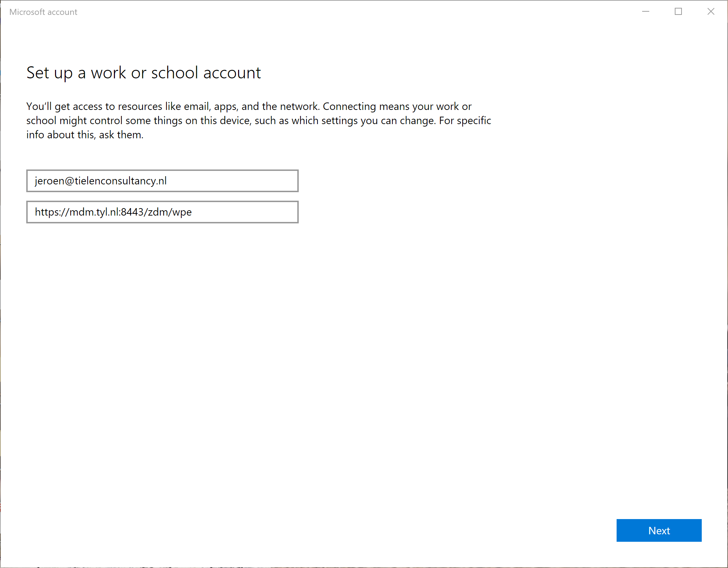Close the Microsoft account dialog
This screenshot has height=568, width=728.
[x=711, y=12]
